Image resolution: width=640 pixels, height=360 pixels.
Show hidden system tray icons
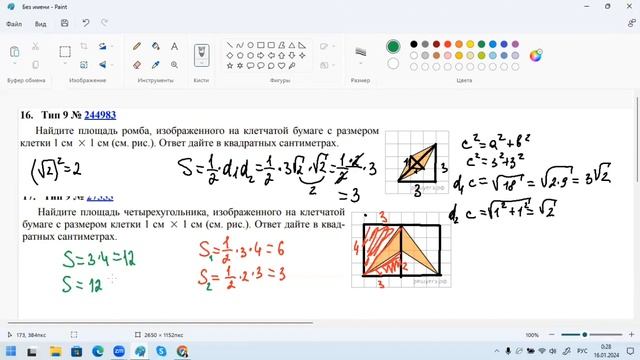pos(496,351)
